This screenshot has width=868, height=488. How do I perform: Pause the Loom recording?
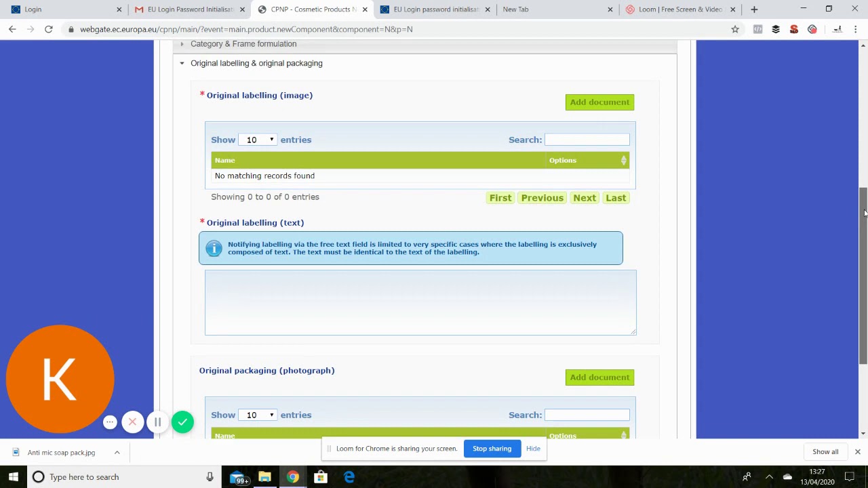(157, 422)
